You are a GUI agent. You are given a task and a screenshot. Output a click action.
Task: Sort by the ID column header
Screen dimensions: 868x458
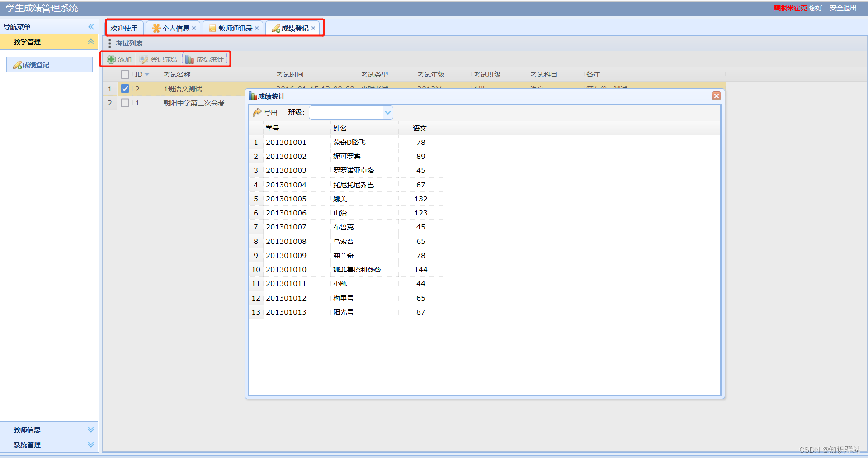[x=146, y=74]
